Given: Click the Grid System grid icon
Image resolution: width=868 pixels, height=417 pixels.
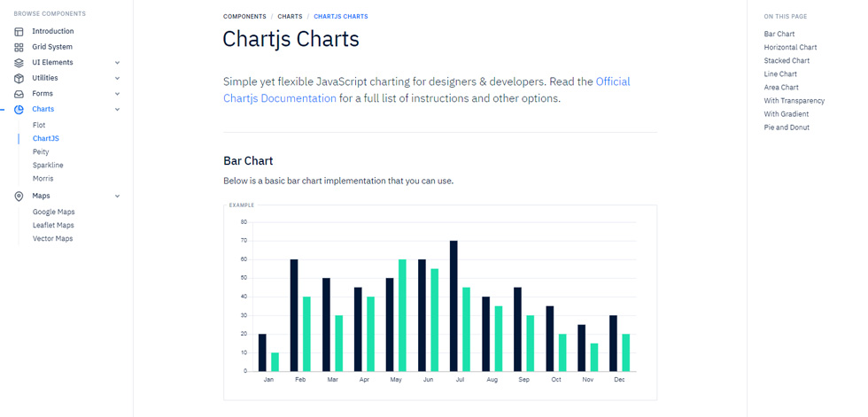Looking at the screenshot, I should [19, 47].
